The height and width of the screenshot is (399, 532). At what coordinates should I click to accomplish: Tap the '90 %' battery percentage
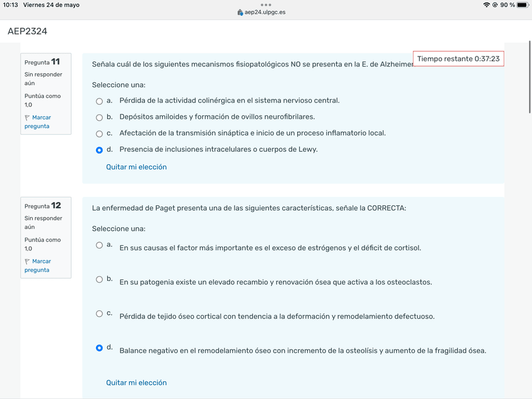(x=508, y=5)
